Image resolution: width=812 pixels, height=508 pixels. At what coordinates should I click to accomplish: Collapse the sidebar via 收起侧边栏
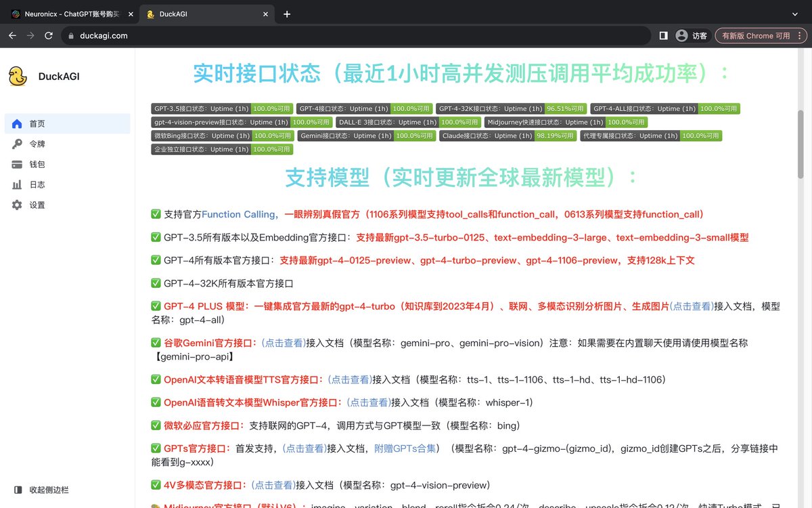pos(42,490)
